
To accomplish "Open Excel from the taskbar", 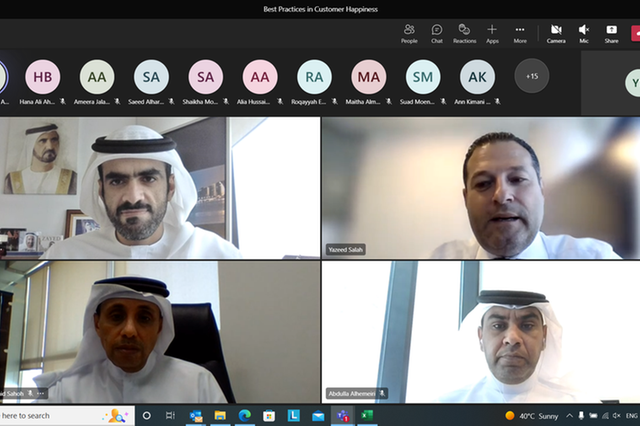I will [x=367, y=416].
